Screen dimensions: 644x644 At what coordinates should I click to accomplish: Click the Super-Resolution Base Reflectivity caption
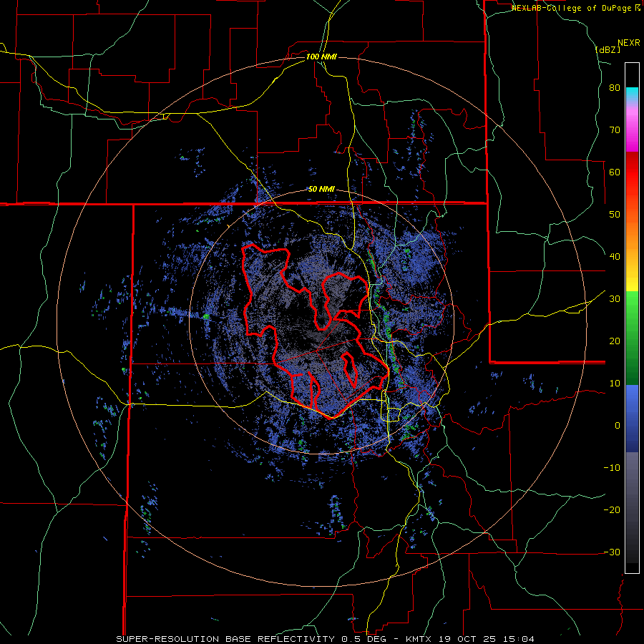[326, 639]
